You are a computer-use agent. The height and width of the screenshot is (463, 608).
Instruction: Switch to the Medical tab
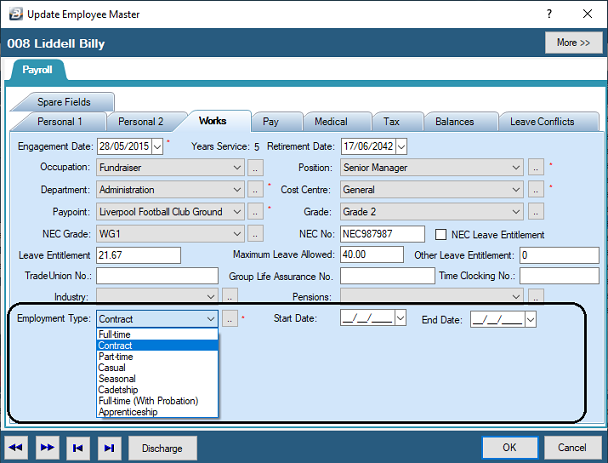[x=331, y=121]
